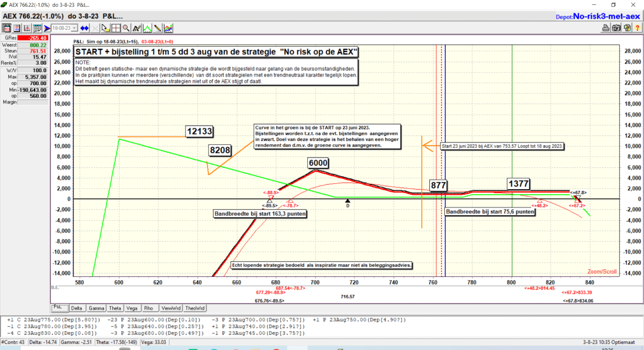
Task: Open help via red question mark
Action: coord(637,29)
